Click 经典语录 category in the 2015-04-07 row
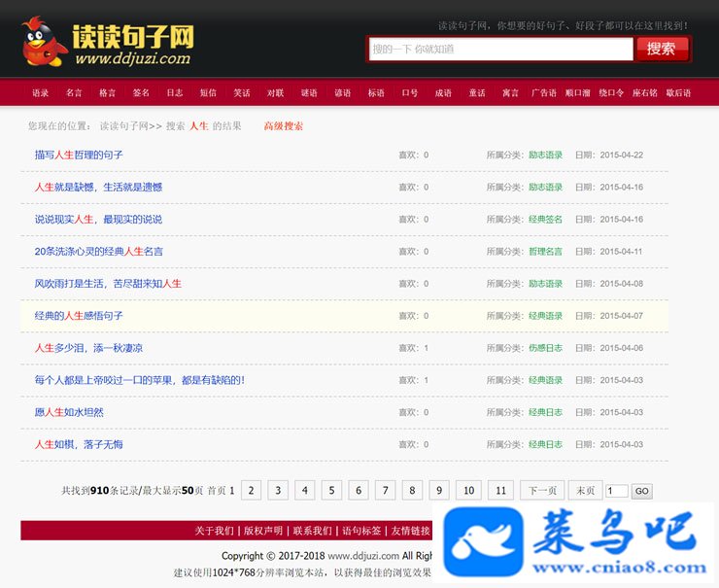The width and height of the screenshot is (719, 588). pos(546,316)
